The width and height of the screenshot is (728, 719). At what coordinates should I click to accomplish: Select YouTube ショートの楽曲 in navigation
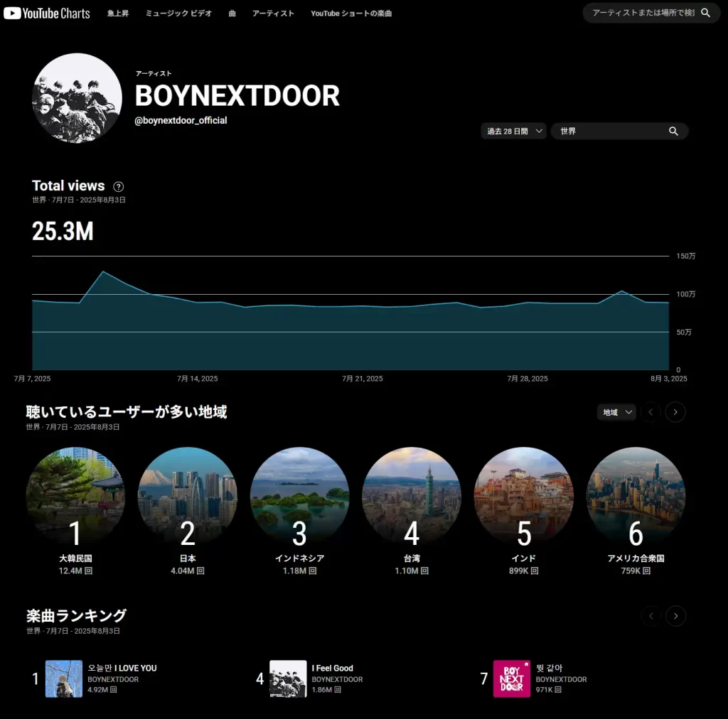coord(351,13)
